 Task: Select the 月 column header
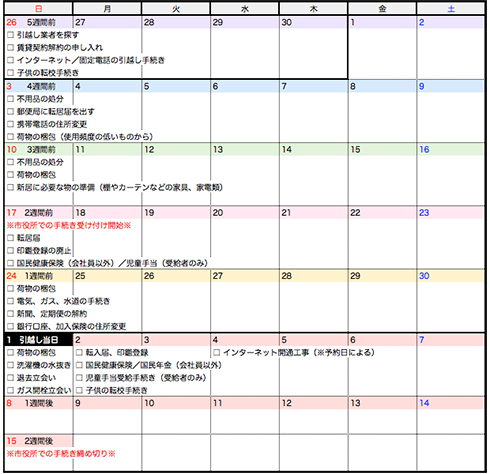[107, 9]
